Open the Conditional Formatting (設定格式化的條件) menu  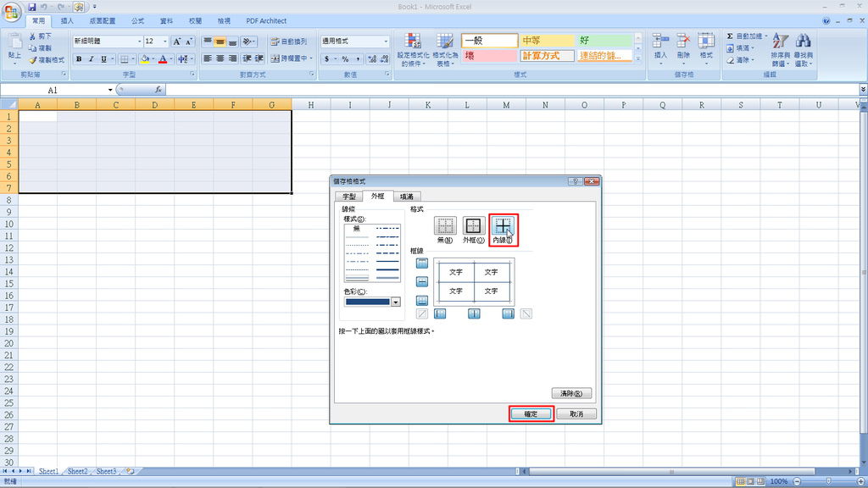[x=413, y=50]
